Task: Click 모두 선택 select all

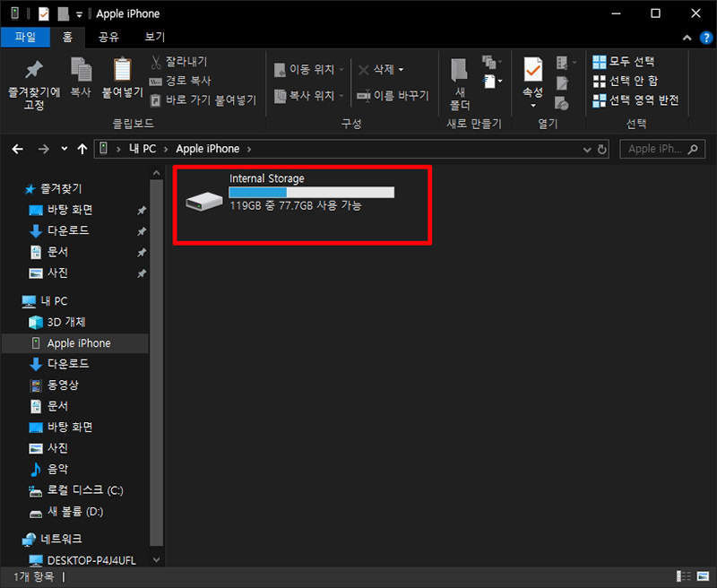Action: [x=624, y=61]
